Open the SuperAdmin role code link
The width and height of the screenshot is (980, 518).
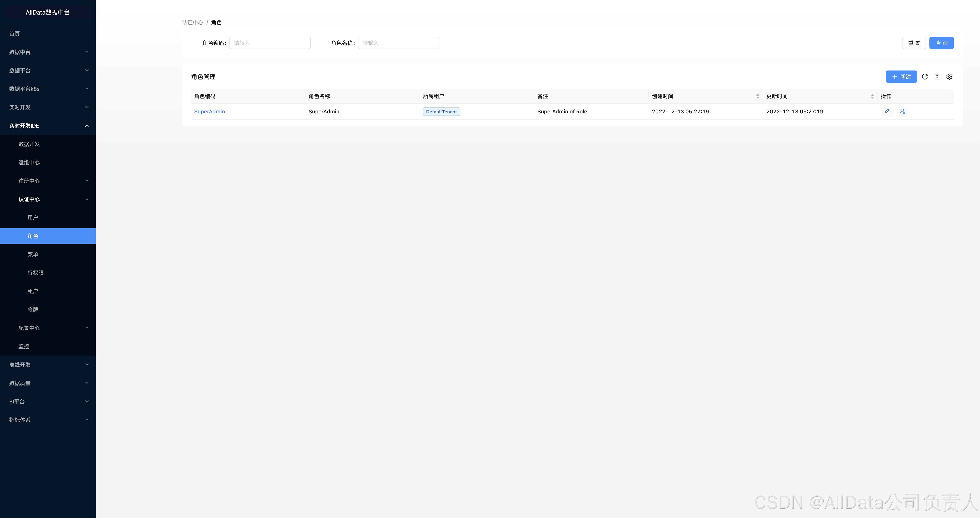tap(209, 111)
